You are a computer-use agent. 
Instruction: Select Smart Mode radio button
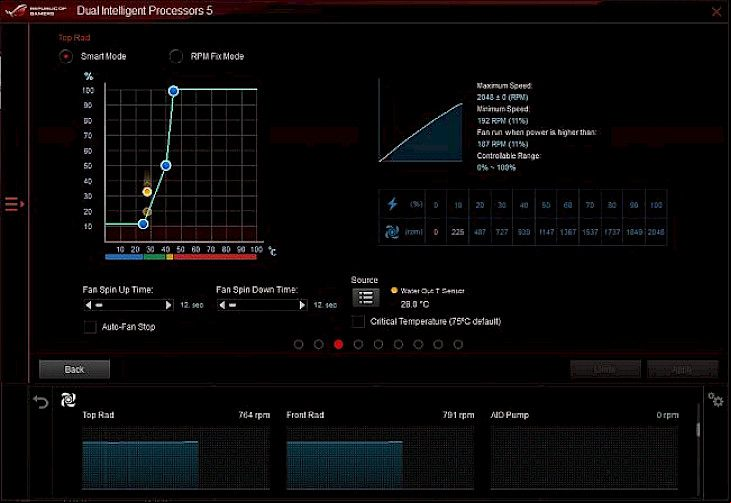click(x=66, y=56)
